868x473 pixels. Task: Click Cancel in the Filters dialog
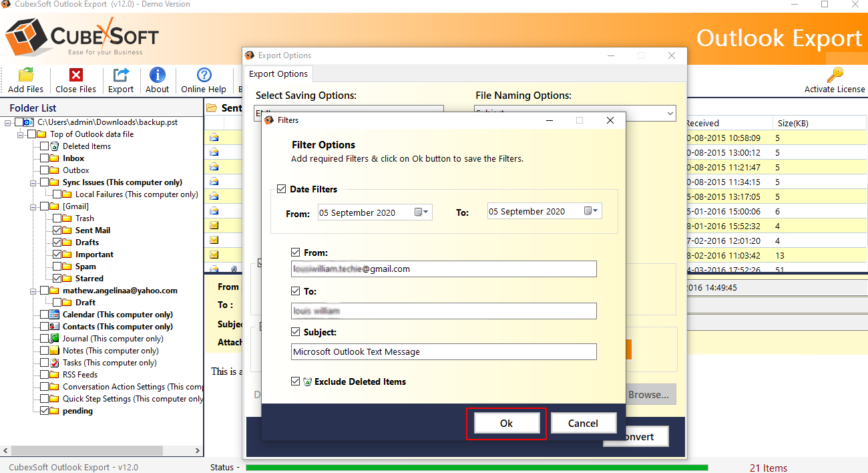click(583, 424)
